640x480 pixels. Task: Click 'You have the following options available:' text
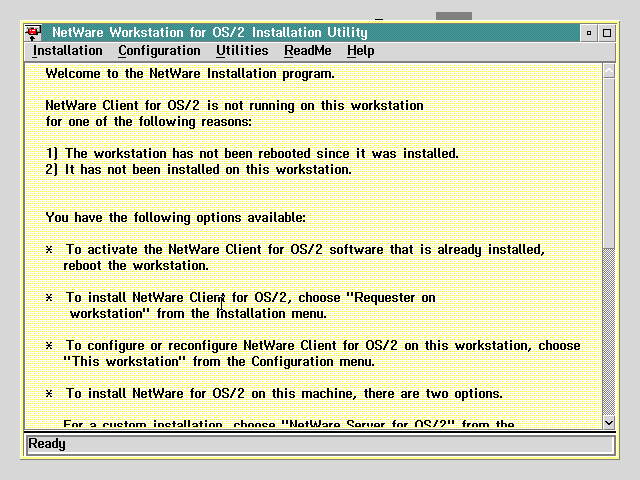(x=176, y=218)
